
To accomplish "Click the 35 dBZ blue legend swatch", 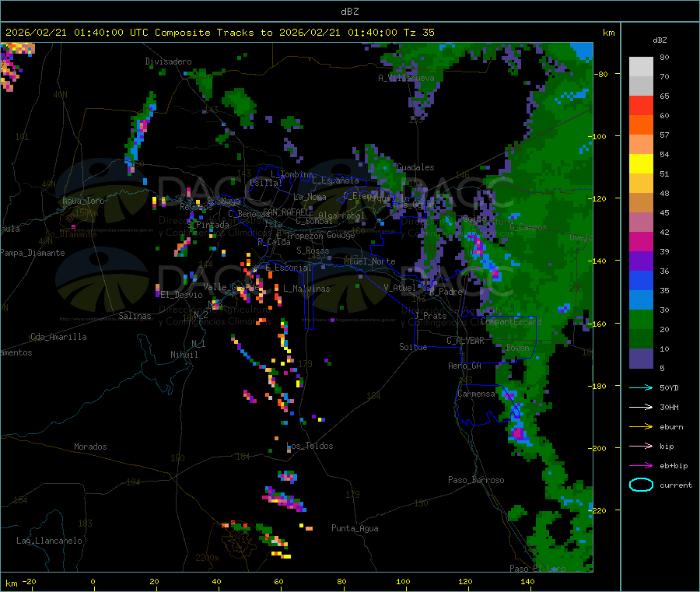I will point(641,300).
